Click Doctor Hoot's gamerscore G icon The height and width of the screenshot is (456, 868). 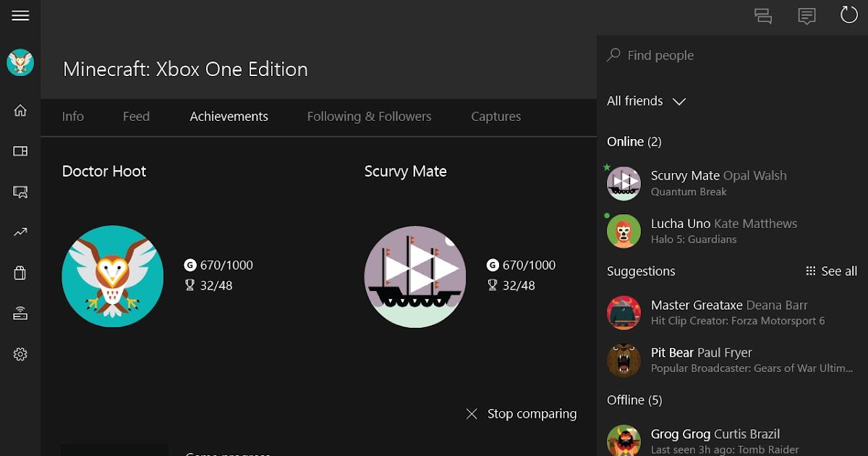pyautogui.click(x=190, y=265)
